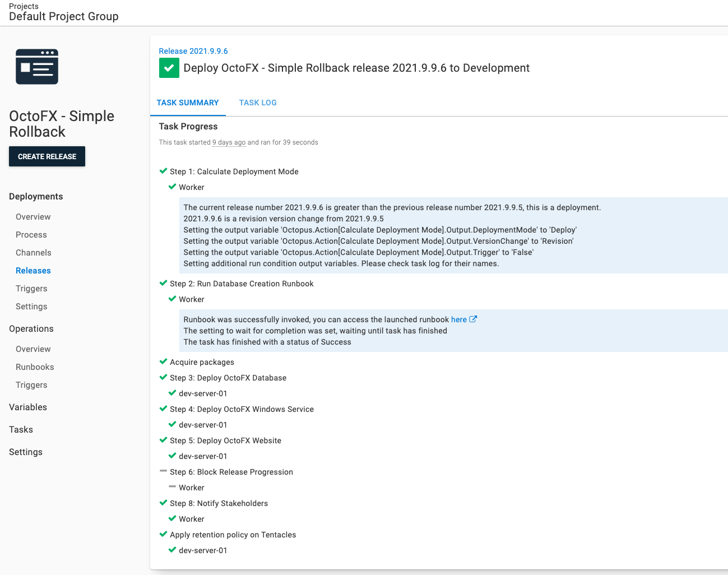Click the Create Release button
Image resolution: width=728 pixels, height=575 pixels.
(x=47, y=156)
